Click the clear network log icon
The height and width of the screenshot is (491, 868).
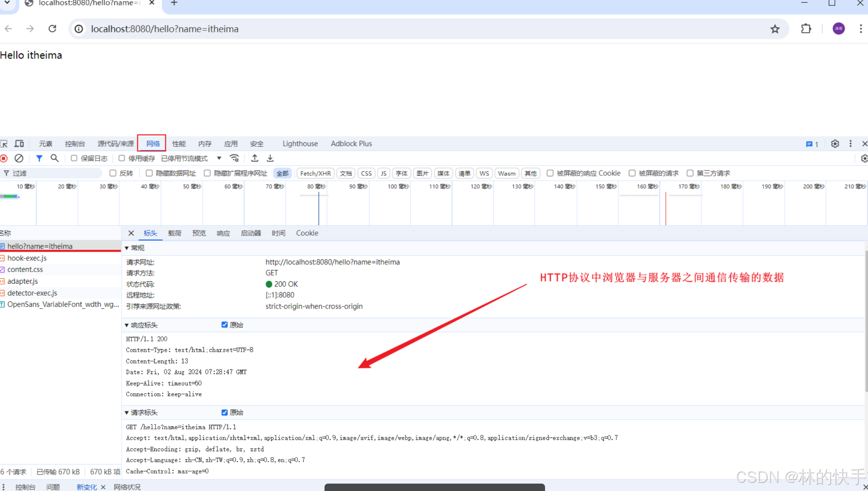[19, 158]
